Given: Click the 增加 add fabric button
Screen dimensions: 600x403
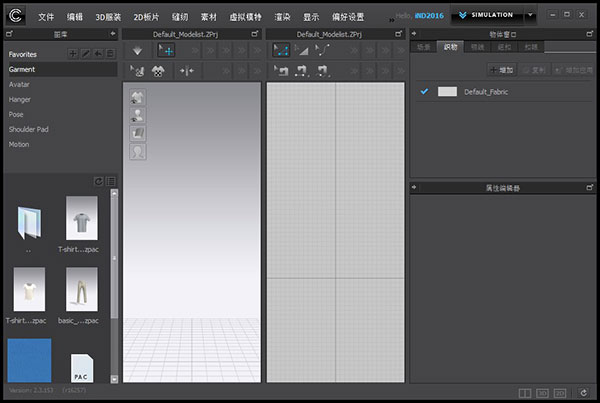Looking at the screenshot, I should [x=504, y=70].
